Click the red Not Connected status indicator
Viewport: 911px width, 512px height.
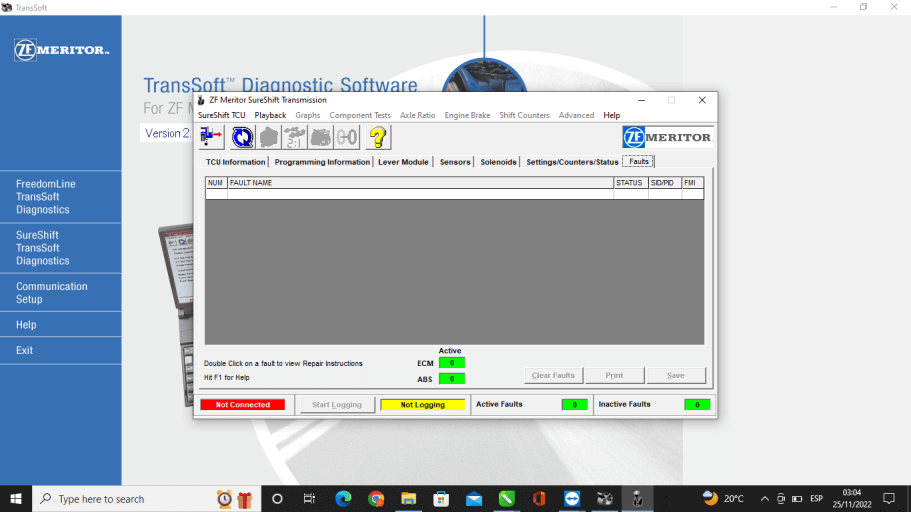tap(242, 405)
